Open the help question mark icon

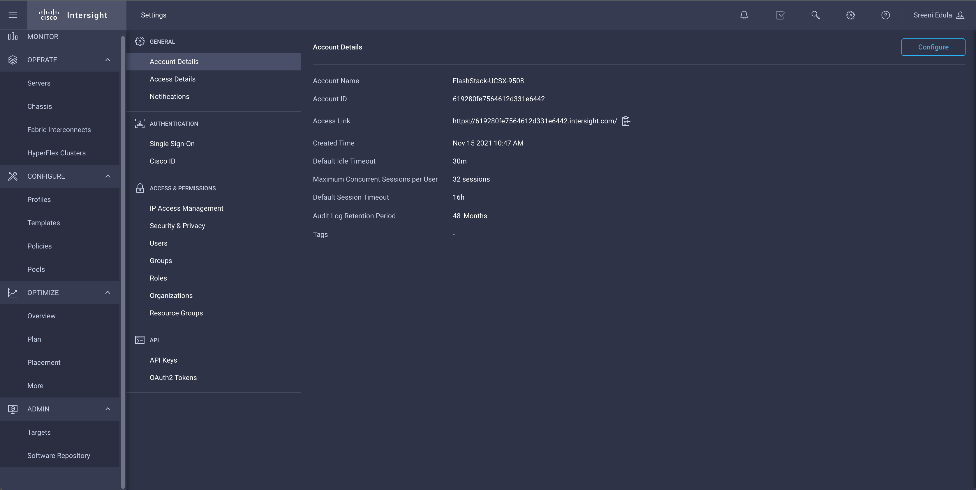886,15
